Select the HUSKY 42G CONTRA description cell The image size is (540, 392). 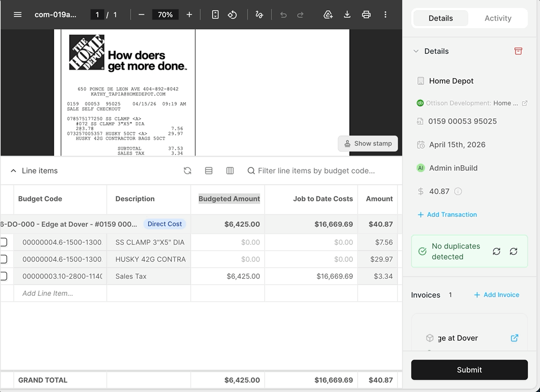click(x=149, y=259)
